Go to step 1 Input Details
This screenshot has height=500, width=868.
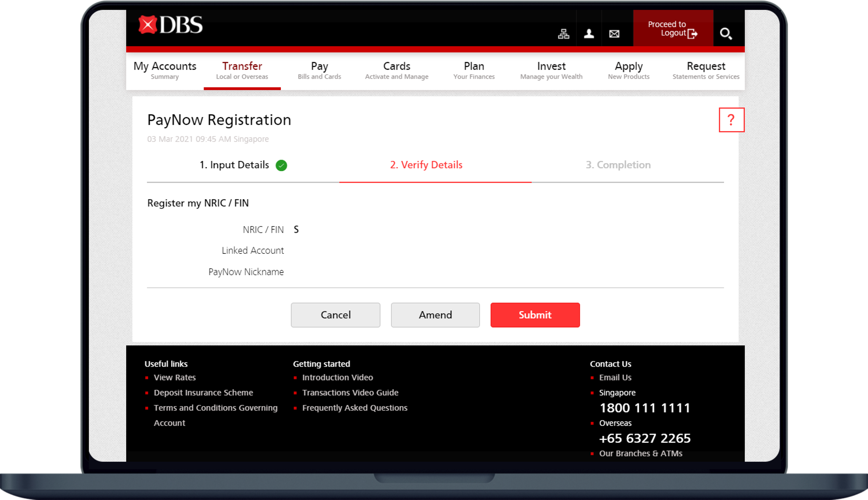234,165
